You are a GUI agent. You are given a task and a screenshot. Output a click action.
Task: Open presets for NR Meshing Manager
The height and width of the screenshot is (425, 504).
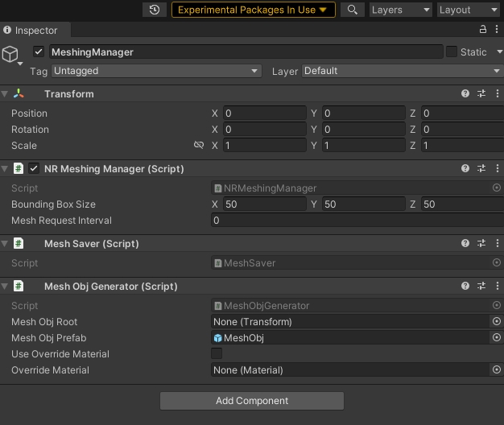pos(481,169)
